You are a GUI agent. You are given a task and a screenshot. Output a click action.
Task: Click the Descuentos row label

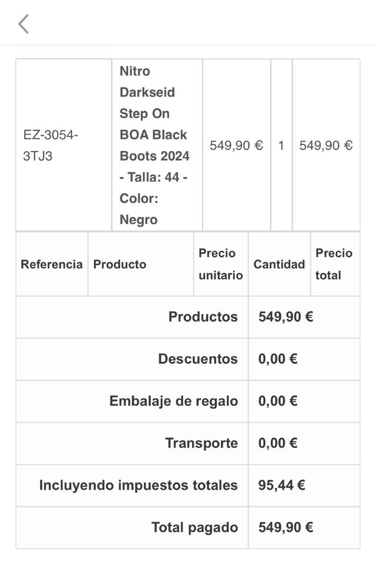197,359
